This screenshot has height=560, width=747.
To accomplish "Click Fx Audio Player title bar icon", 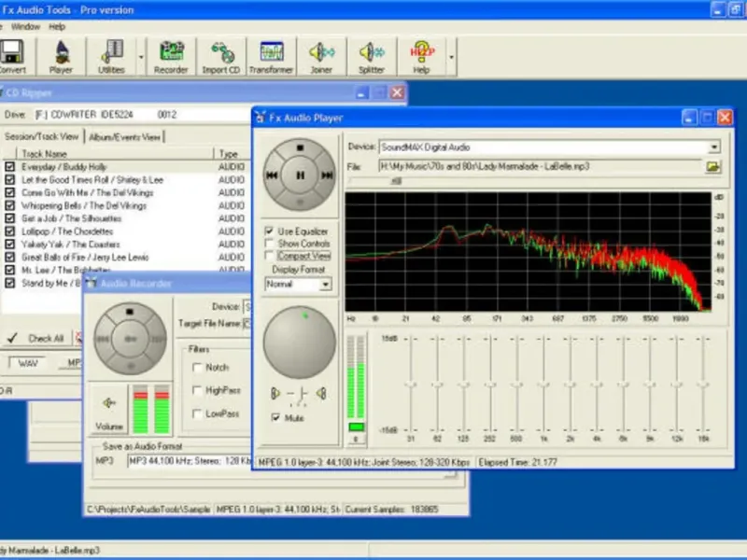I will coord(261,118).
